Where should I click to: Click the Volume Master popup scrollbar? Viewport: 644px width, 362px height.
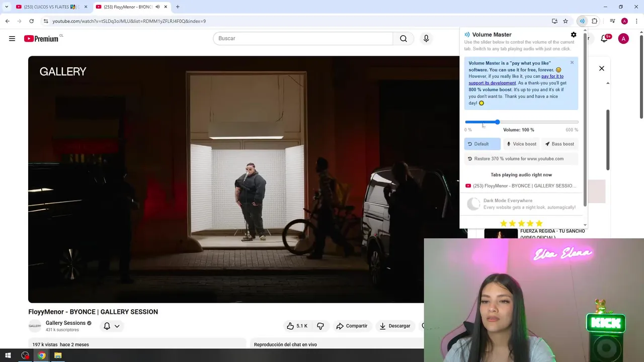[x=585, y=121]
